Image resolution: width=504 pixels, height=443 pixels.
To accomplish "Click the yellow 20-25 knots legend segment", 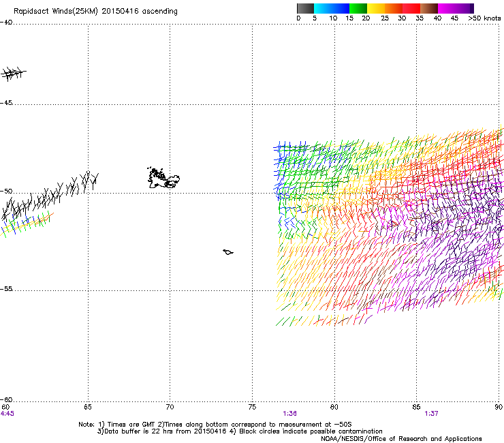I will pos(376,8).
